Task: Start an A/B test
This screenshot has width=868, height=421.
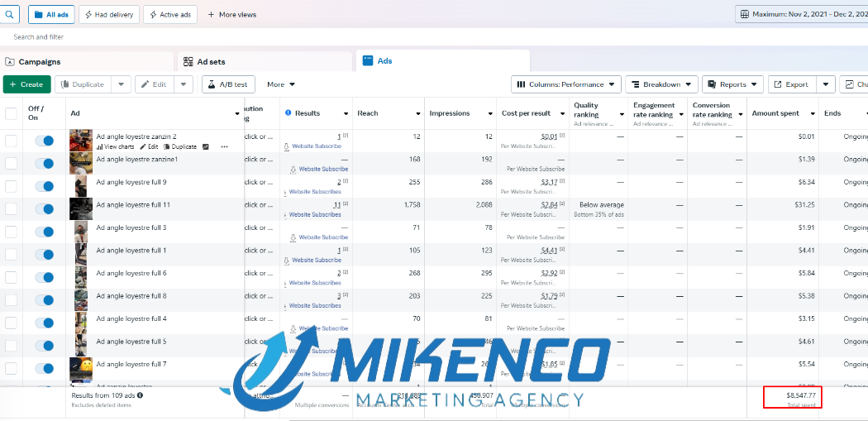Action: tap(228, 84)
